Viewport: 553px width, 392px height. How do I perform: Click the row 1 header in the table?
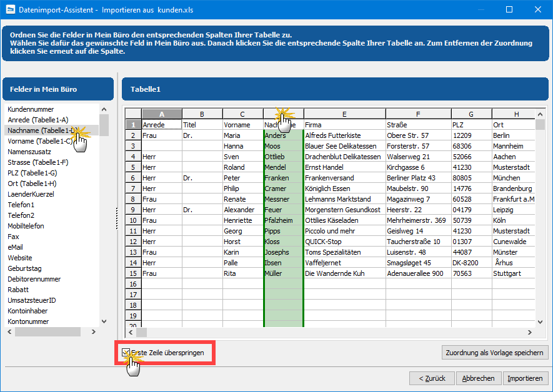pos(133,125)
